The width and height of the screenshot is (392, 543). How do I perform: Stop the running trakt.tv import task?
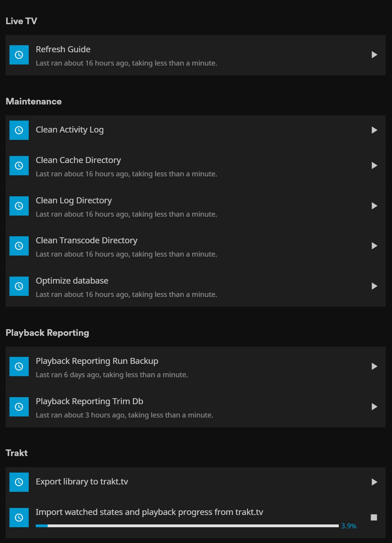[374, 517]
